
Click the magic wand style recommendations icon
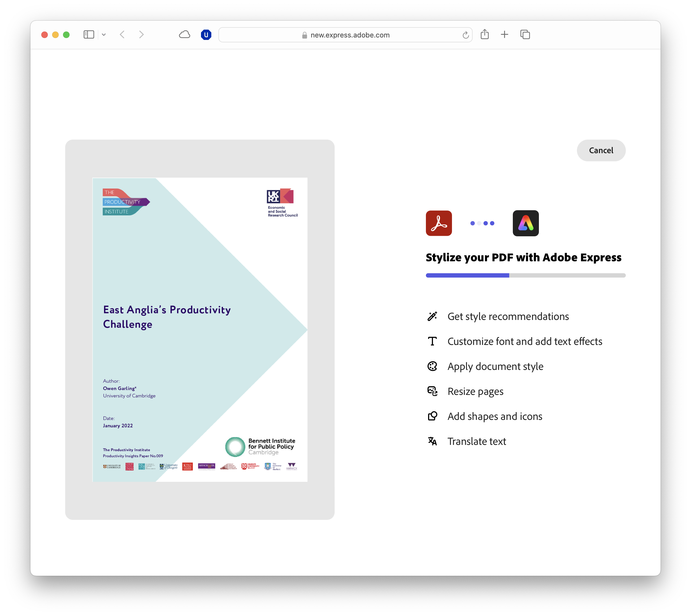(x=432, y=316)
